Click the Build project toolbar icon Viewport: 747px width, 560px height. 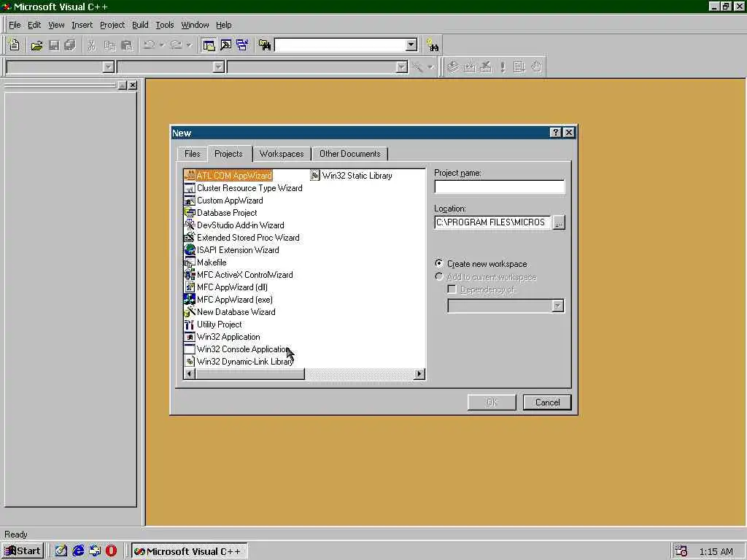(470, 66)
